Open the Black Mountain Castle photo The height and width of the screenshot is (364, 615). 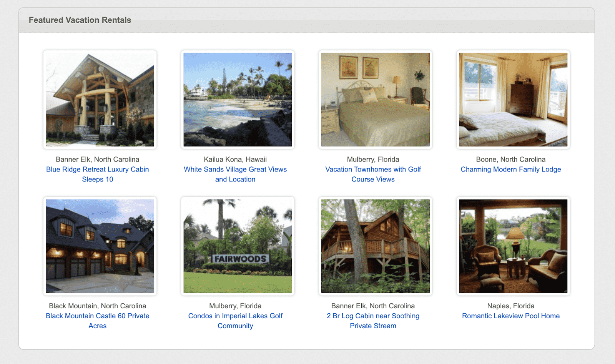coord(100,246)
